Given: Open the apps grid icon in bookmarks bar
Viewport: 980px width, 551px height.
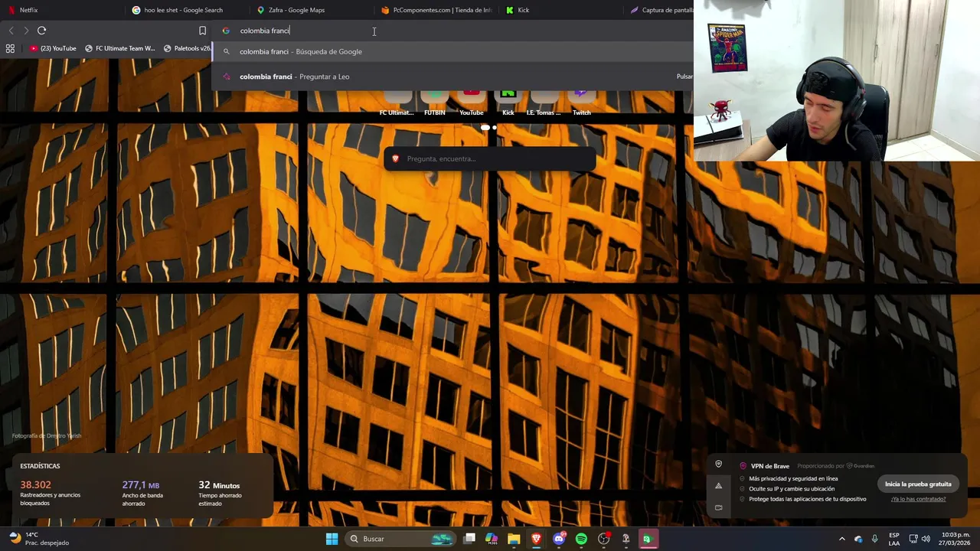Looking at the screenshot, I should [x=10, y=48].
